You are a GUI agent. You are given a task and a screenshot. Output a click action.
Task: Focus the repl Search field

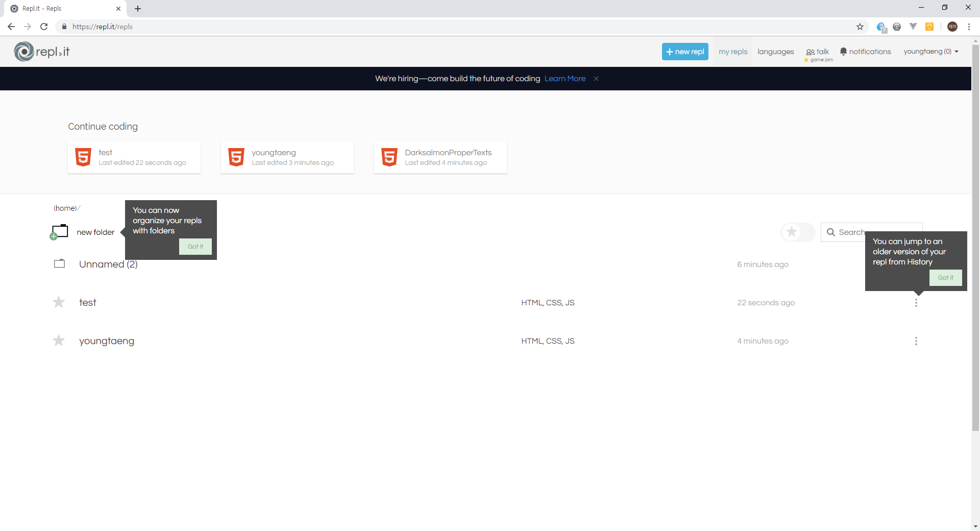(871, 232)
